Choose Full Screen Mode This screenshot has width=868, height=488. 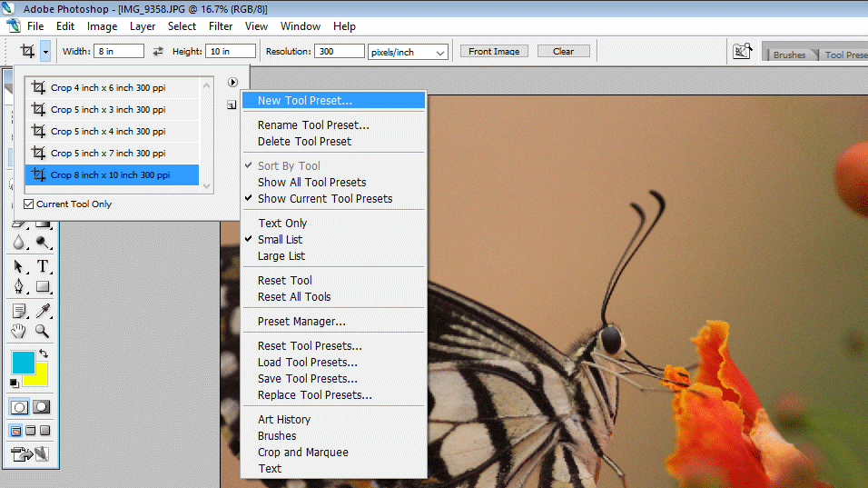(44, 431)
